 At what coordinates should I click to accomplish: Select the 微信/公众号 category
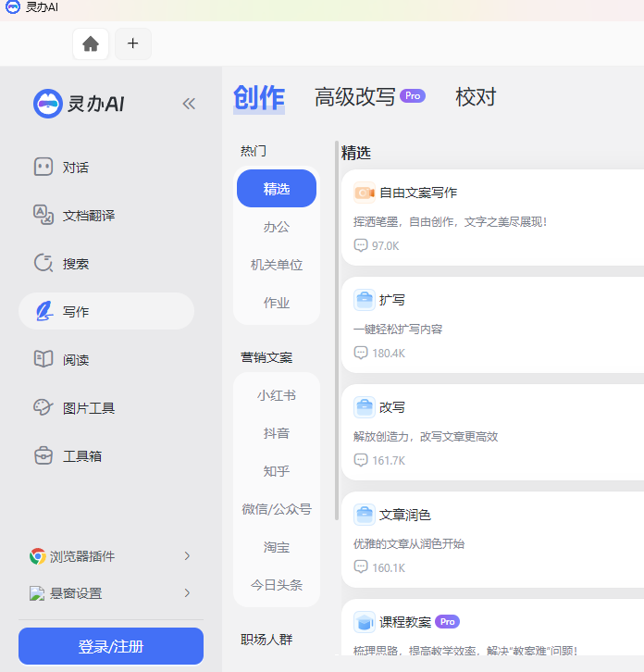coord(277,509)
